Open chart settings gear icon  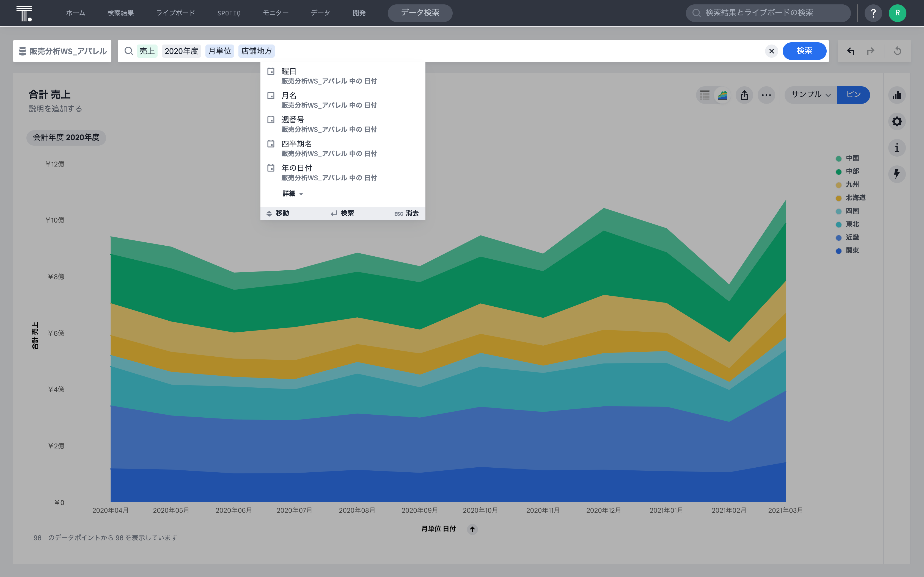[x=897, y=121]
